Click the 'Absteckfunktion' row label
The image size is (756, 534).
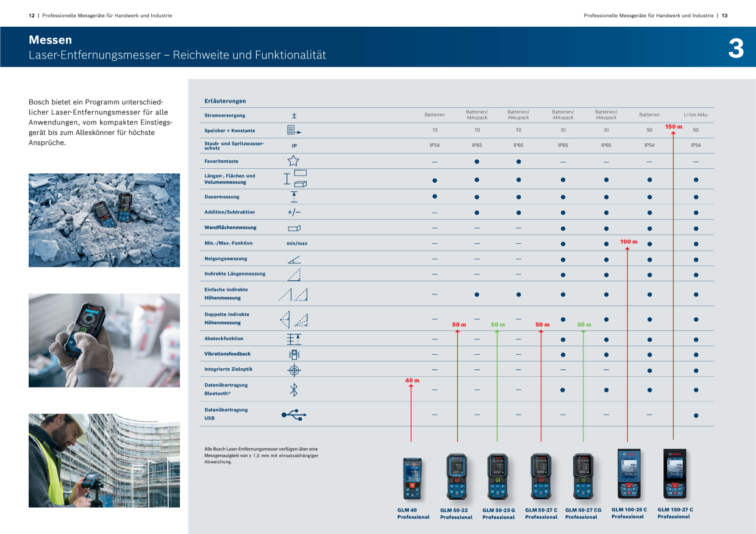pyautogui.click(x=224, y=338)
